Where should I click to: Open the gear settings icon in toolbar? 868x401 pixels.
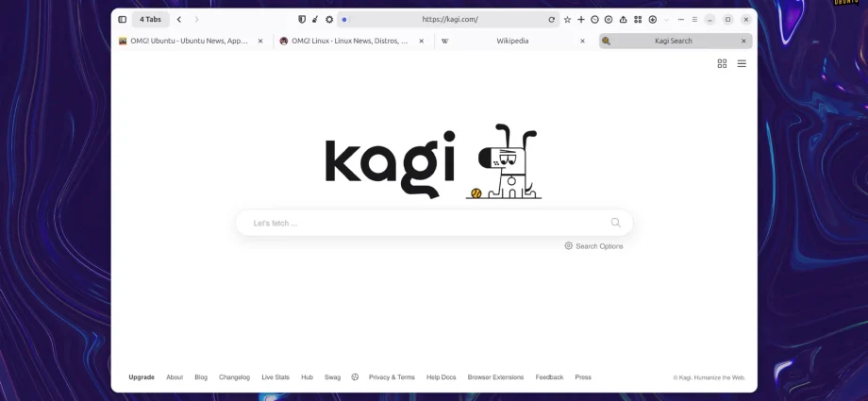click(x=329, y=20)
